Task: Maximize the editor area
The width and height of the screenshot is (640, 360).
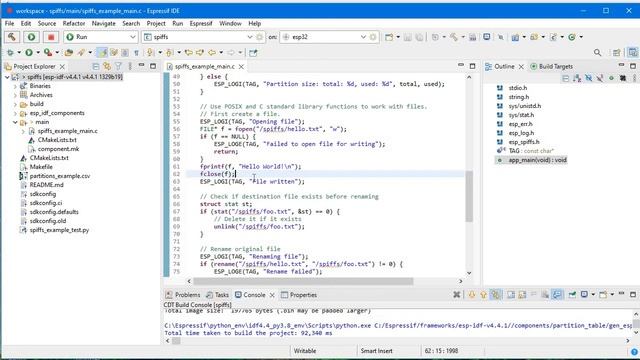Action: [x=472, y=66]
